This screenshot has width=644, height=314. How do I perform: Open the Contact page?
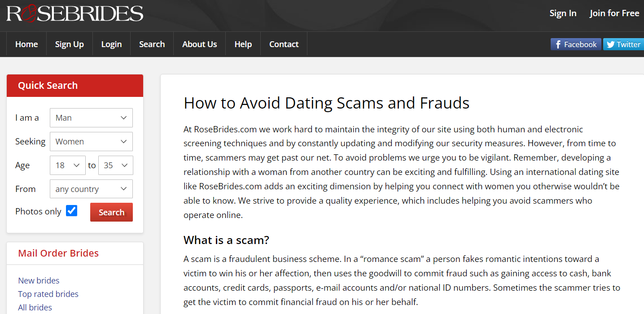point(284,44)
